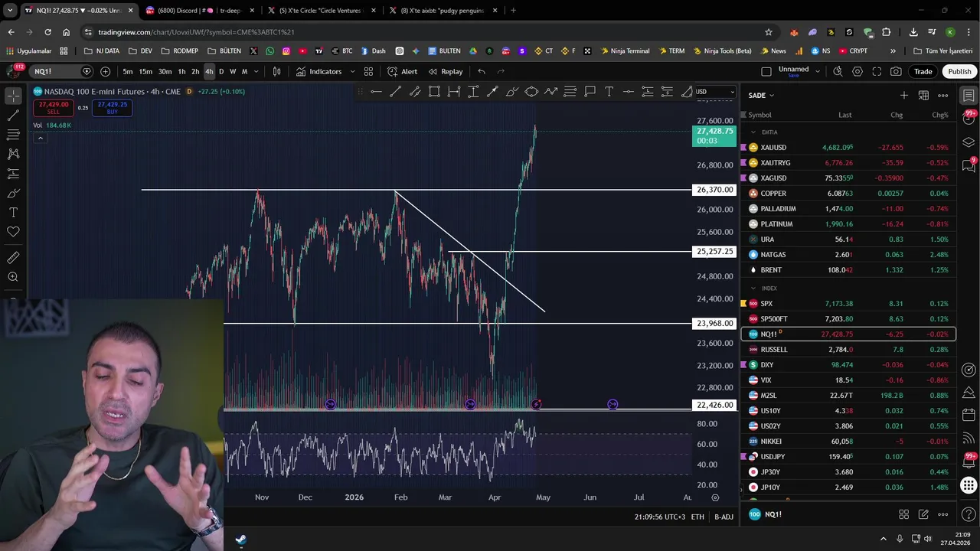Select XAUUSD in the watchlist
The height and width of the screenshot is (551, 980).
(848, 148)
